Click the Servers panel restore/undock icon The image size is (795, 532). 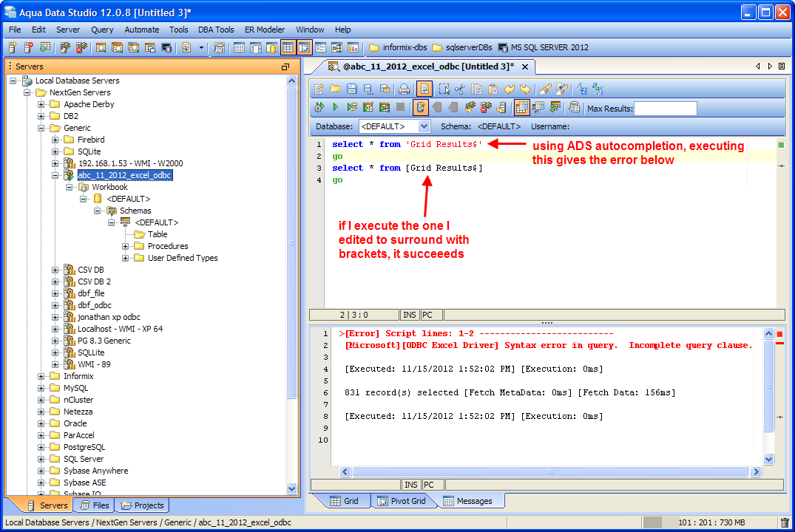pos(285,67)
